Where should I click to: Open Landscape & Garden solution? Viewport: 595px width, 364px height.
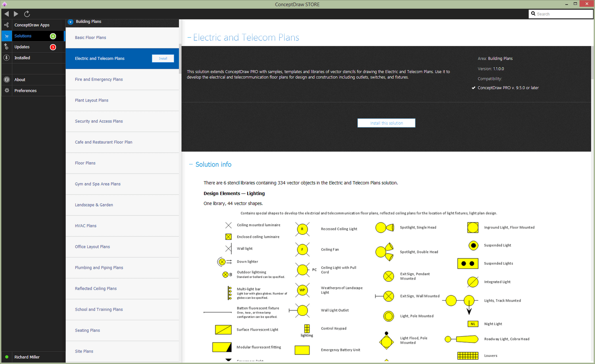pyautogui.click(x=122, y=205)
